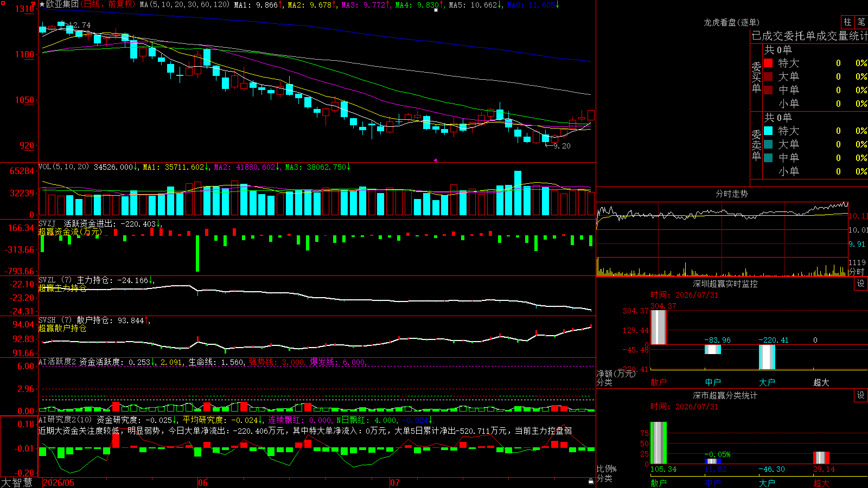
Task: Click the VOL(5,10,20) indicator label
Action: [x=64, y=167]
